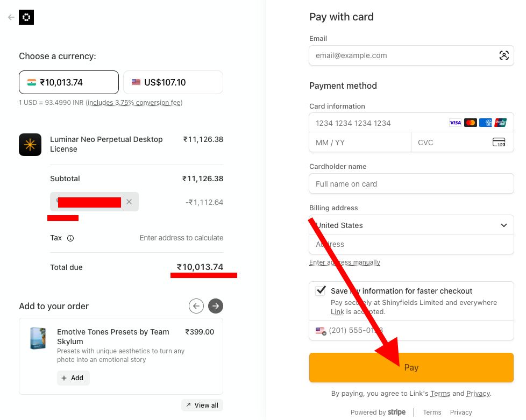
Task: Click the autofill icon in Email field
Action: (x=503, y=55)
